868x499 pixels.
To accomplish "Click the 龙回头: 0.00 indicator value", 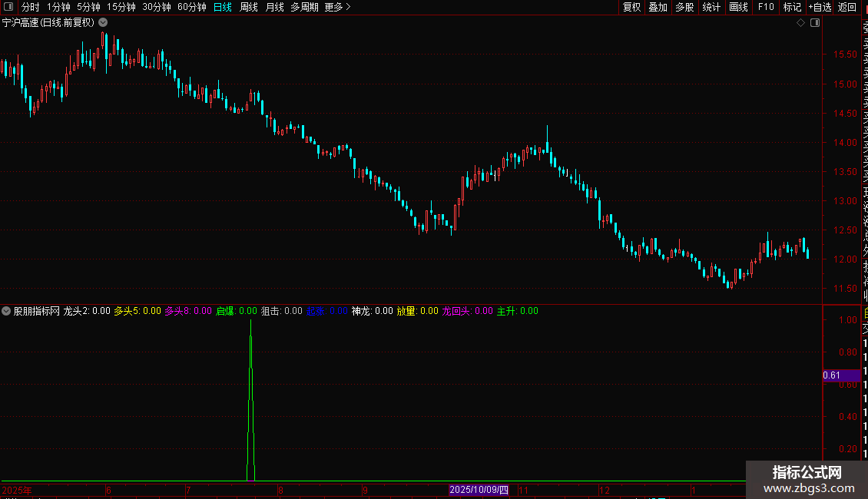I will click(467, 311).
